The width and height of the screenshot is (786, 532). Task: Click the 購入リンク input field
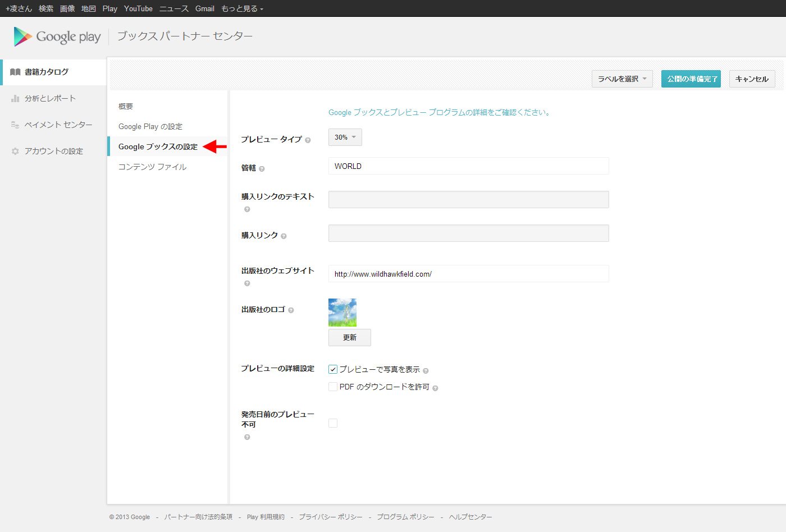469,233
